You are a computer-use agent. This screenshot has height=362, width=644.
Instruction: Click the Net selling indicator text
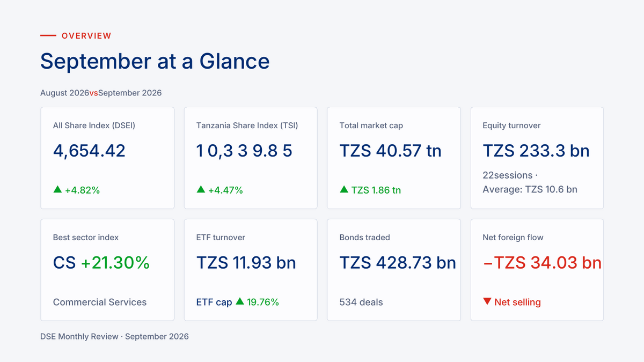(518, 302)
